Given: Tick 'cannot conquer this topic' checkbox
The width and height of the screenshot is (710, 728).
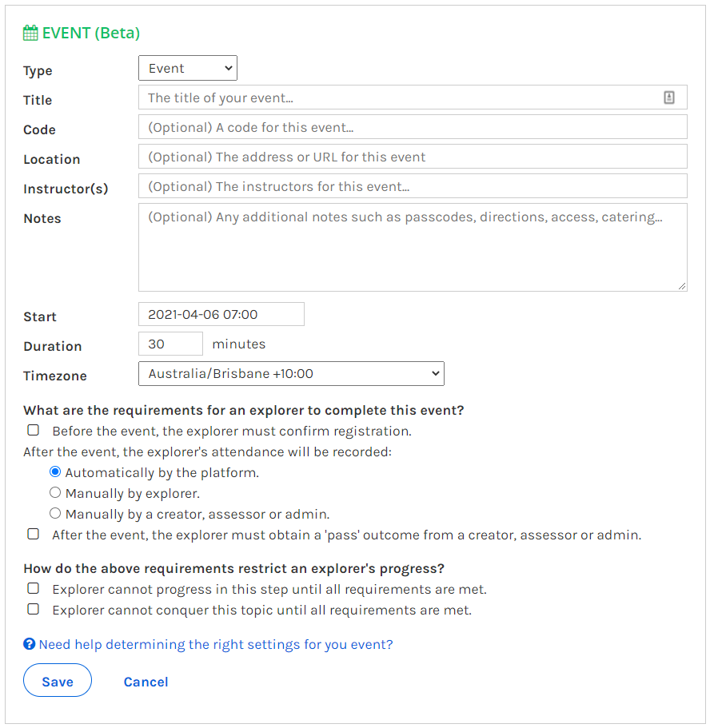Looking at the screenshot, I should [33, 609].
